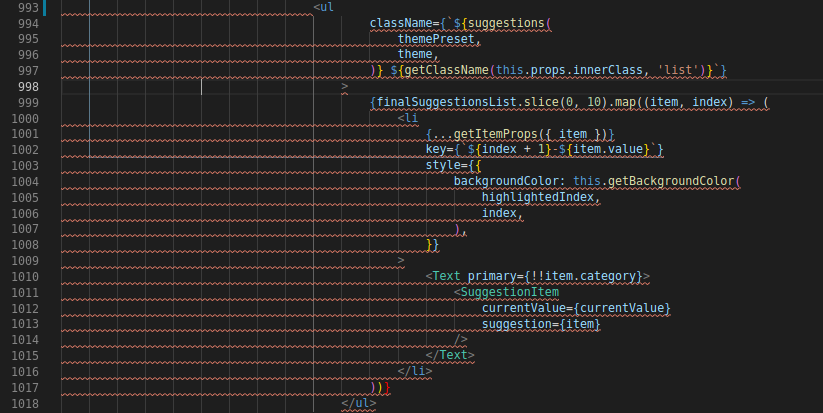This screenshot has width=823, height=413.
Task: Click finalSuggestionsList identifier
Action: tap(447, 102)
